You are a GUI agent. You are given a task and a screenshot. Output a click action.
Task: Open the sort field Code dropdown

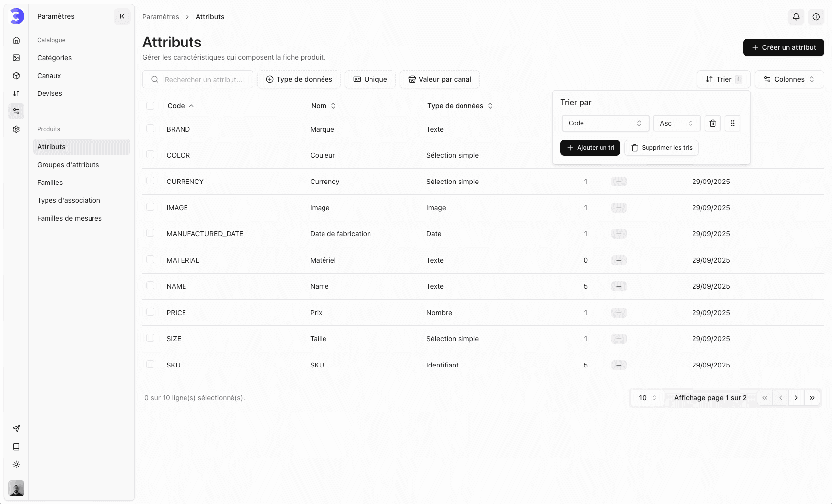605,123
